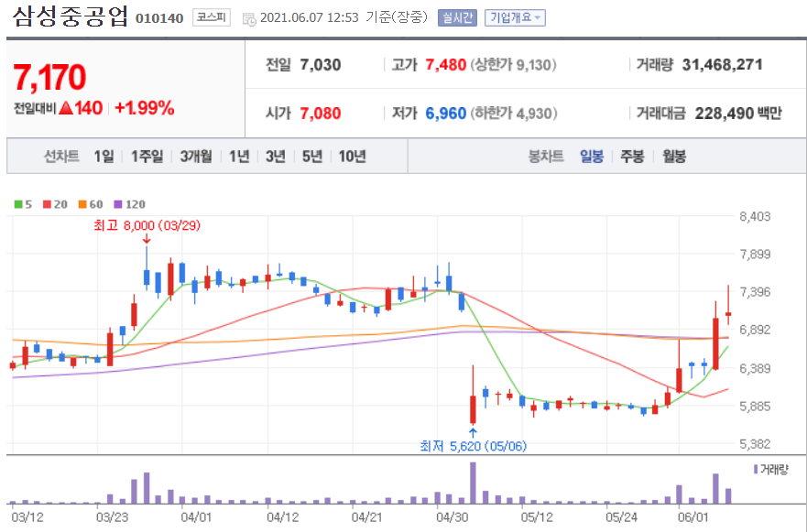807x532 pixels.
Task: Click the stock code 010140
Action: point(159,18)
